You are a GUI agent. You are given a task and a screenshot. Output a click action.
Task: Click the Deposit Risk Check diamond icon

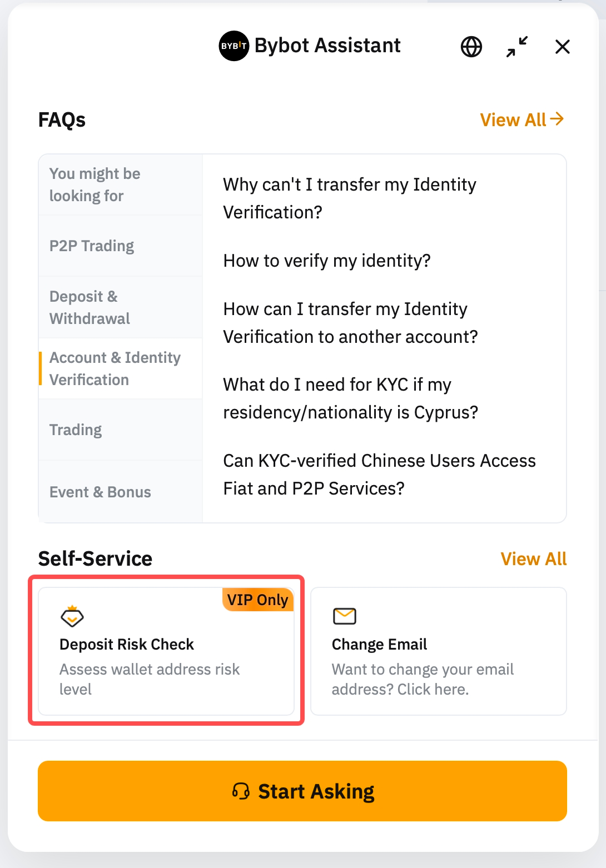(72, 616)
